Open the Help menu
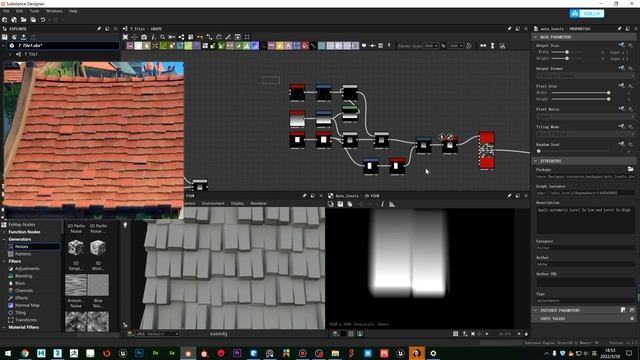 pyautogui.click(x=73, y=11)
